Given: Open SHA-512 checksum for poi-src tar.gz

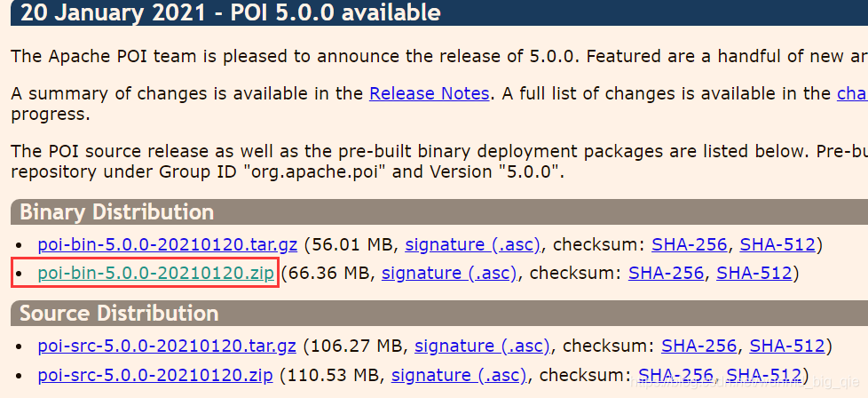Looking at the screenshot, I should 787,346.
